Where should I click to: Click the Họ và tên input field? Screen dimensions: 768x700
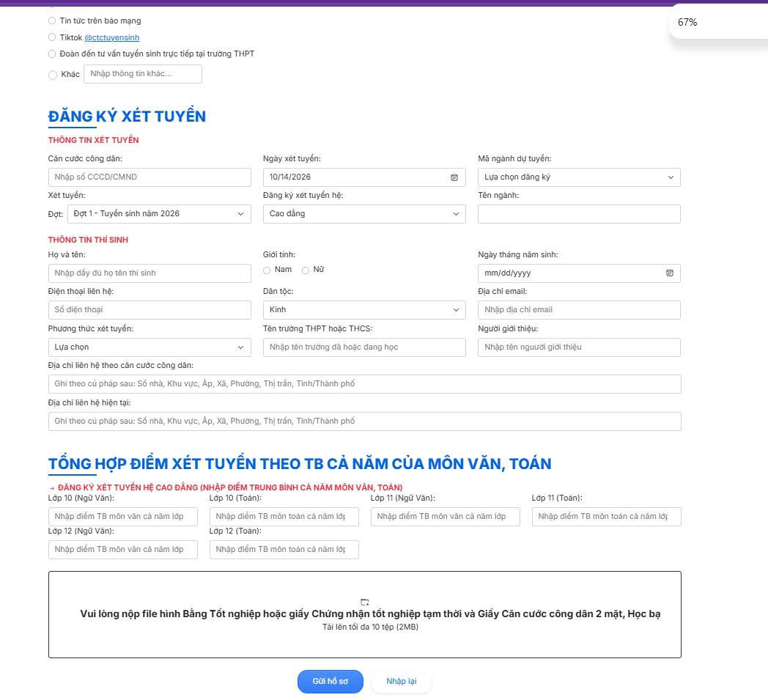click(x=149, y=273)
